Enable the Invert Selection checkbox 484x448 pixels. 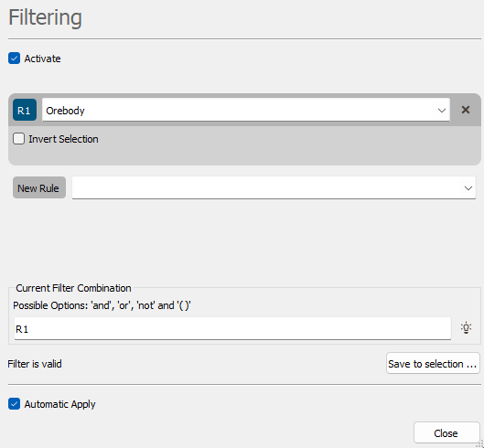pos(19,139)
